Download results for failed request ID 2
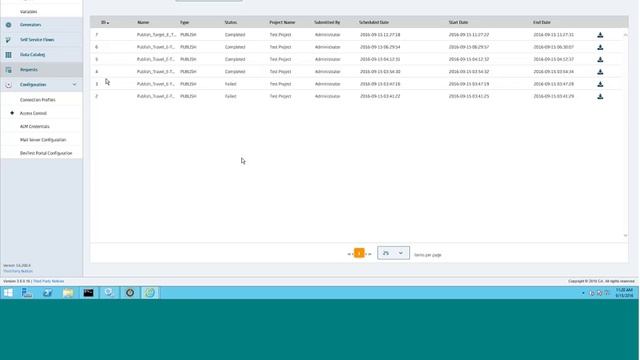Viewport: 640px width, 360px height. pyautogui.click(x=600, y=96)
